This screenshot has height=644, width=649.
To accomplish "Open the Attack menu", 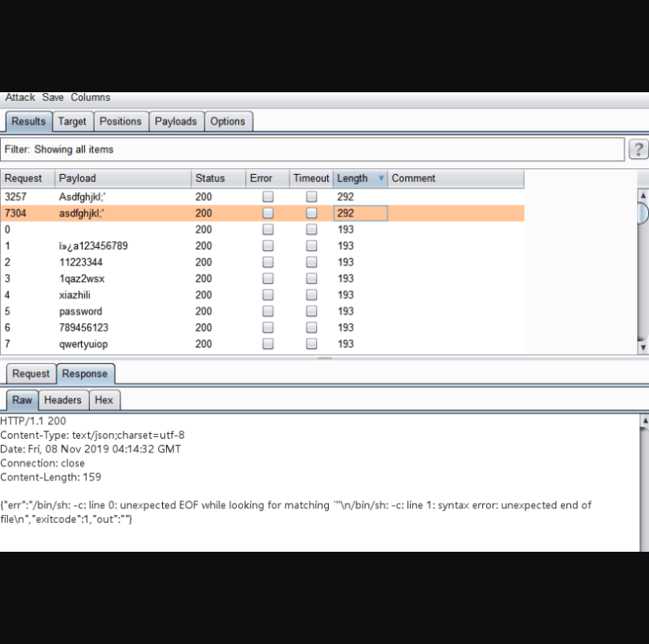I will pyautogui.click(x=20, y=97).
